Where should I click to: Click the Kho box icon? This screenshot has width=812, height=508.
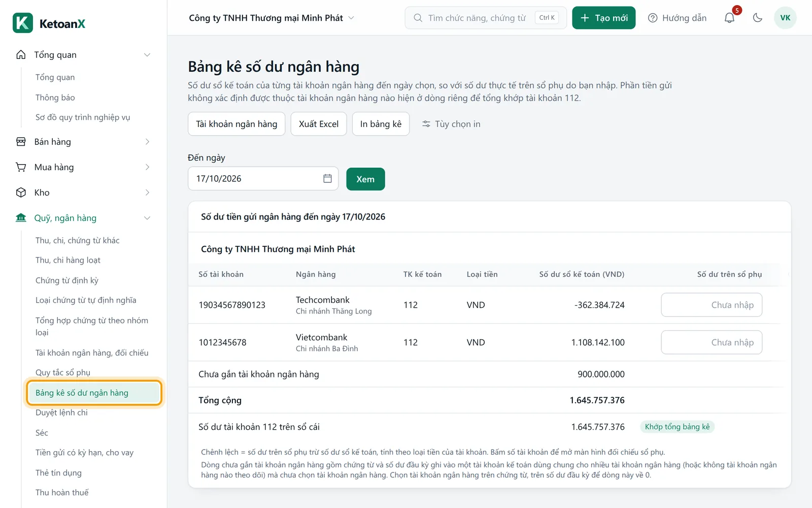(21, 193)
